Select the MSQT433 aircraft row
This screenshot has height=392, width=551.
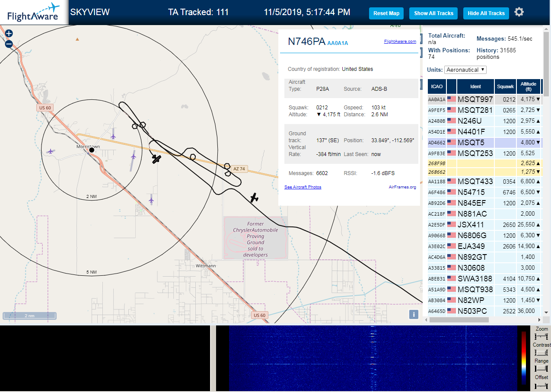[484, 182]
